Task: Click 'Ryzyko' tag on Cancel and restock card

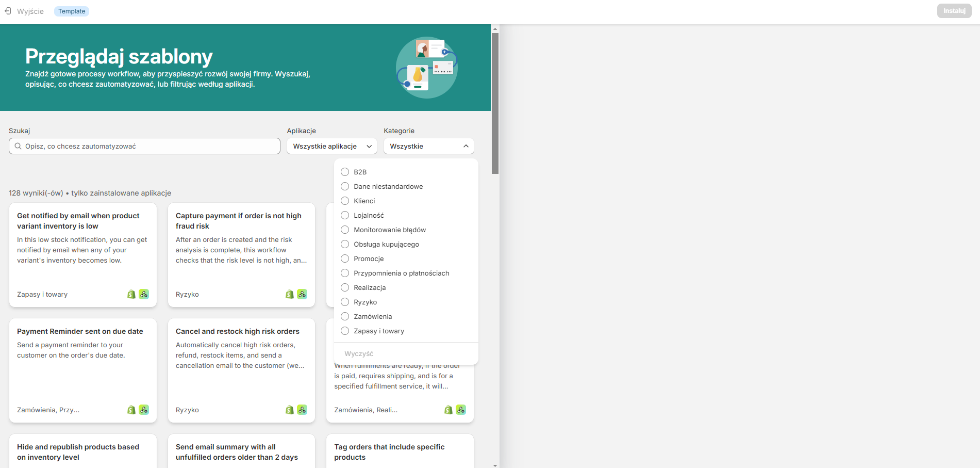Action: pyautogui.click(x=187, y=410)
